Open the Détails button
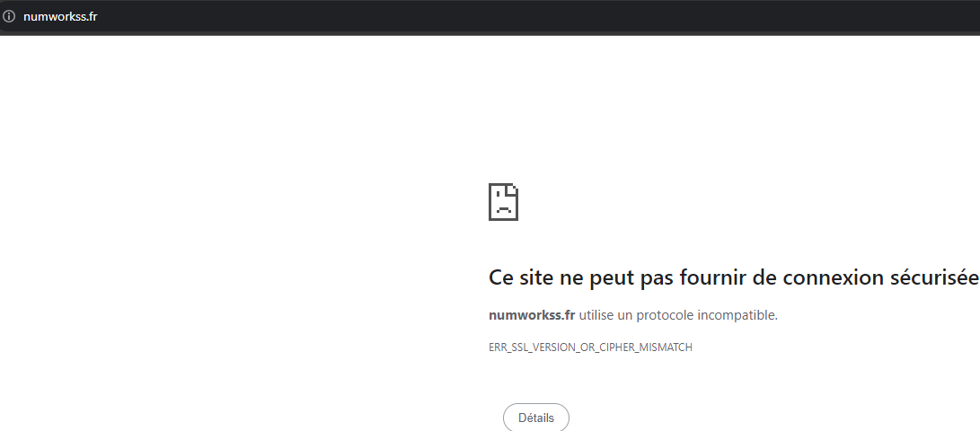The height and width of the screenshot is (431, 980). tap(536, 418)
